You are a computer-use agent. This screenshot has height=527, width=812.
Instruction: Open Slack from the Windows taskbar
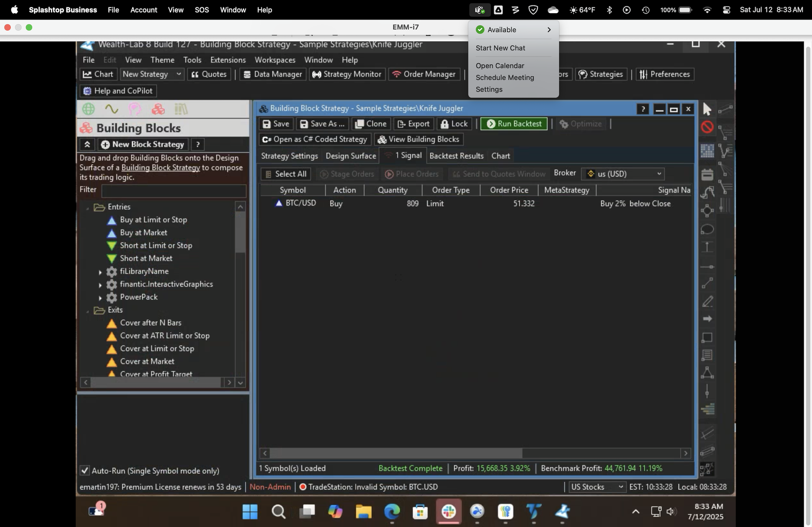pos(449,511)
